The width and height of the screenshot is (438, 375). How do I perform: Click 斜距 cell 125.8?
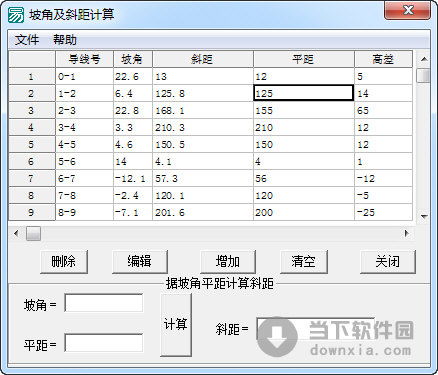(203, 94)
